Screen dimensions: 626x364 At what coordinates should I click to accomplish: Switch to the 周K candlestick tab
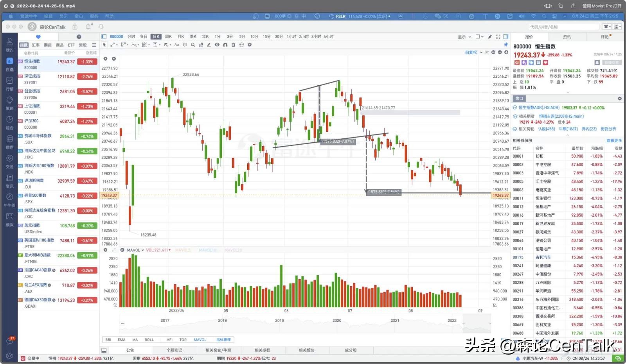coord(168,36)
